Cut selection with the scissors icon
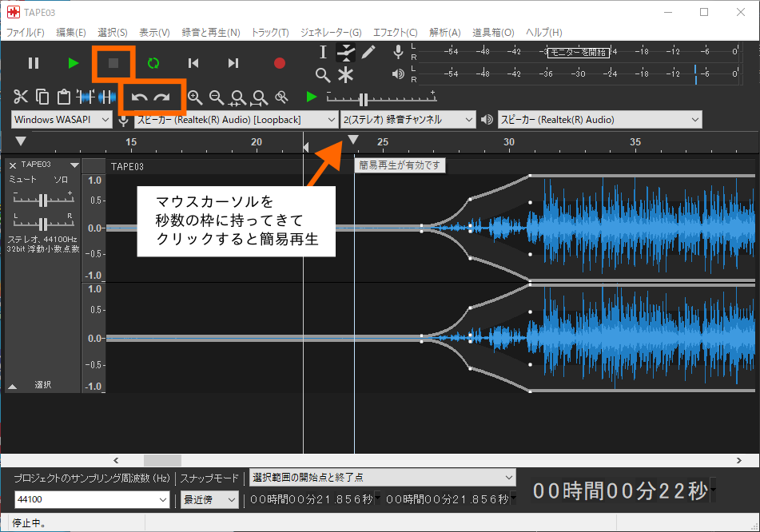This screenshot has width=760, height=532. coord(20,97)
